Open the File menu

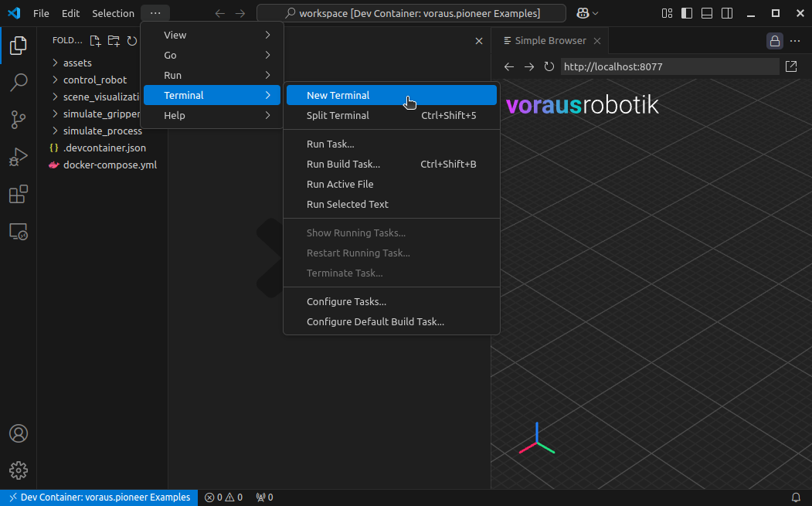pyautogui.click(x=41, y=13)
